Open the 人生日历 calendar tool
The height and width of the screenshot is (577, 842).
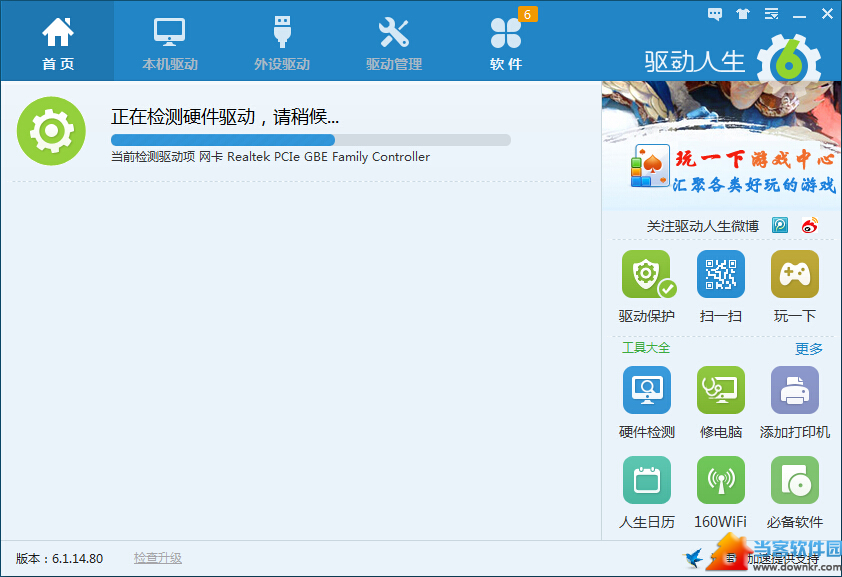click(646, 481)
